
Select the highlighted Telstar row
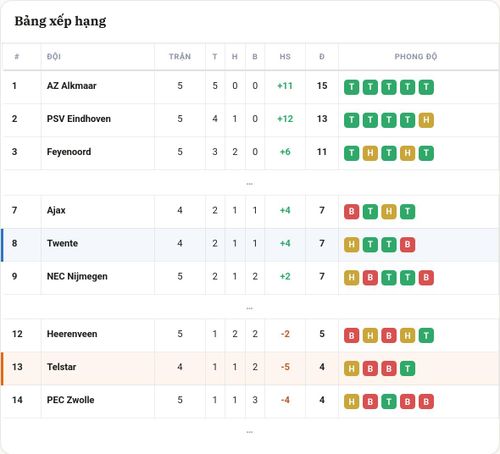tap(250, 368)
